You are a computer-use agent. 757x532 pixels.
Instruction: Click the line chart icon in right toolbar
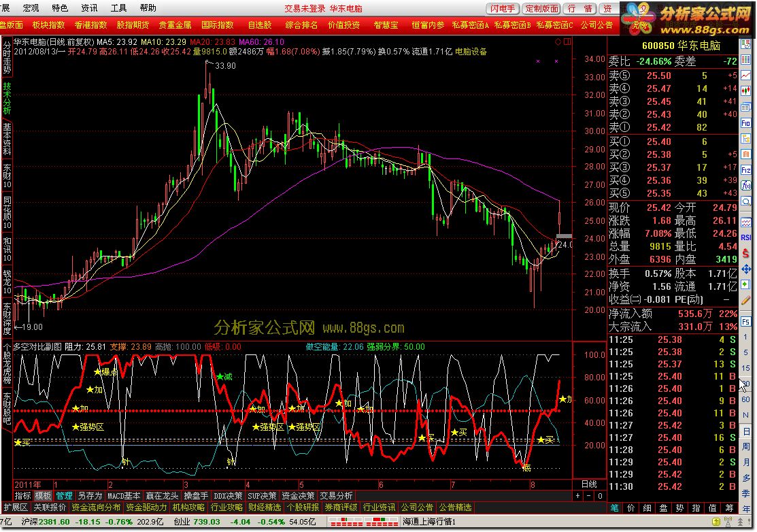pos(746,76)
